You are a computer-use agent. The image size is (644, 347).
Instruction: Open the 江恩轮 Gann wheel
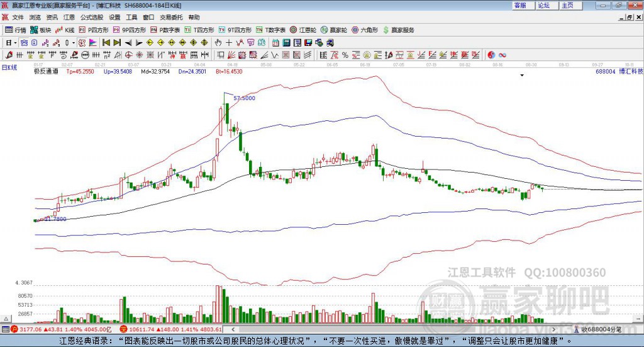coord(303,30)
